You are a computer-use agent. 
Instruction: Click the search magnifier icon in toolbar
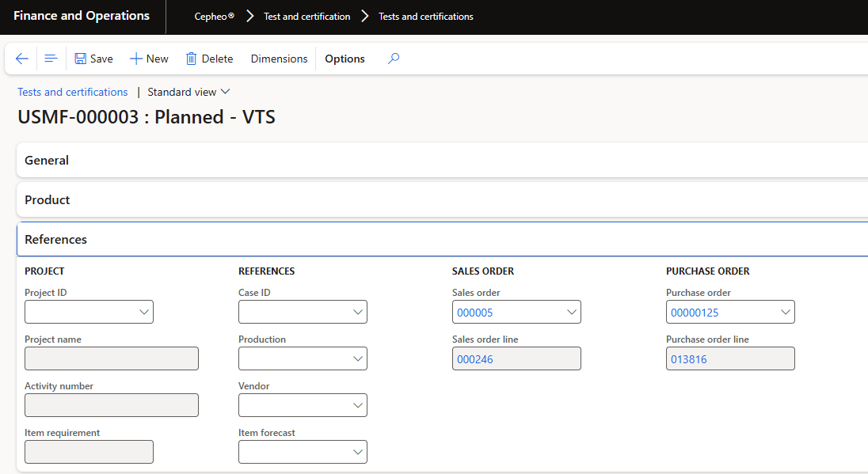[x=394, y=59]
